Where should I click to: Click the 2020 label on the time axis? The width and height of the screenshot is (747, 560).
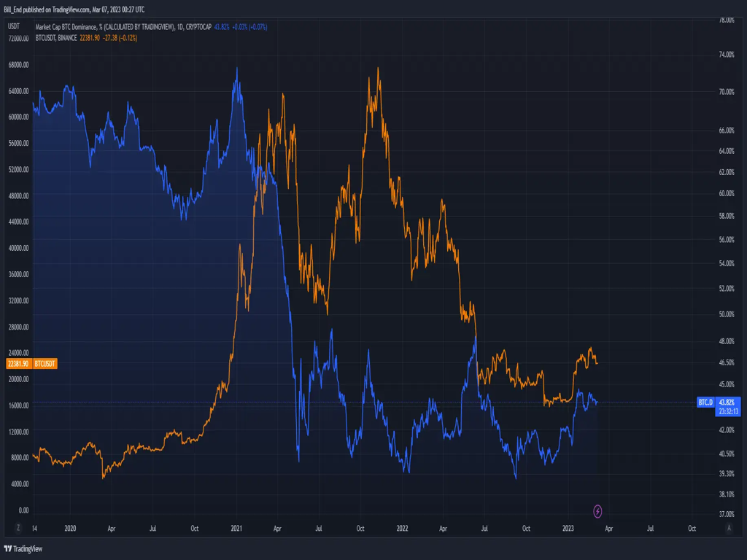point(71,527)
